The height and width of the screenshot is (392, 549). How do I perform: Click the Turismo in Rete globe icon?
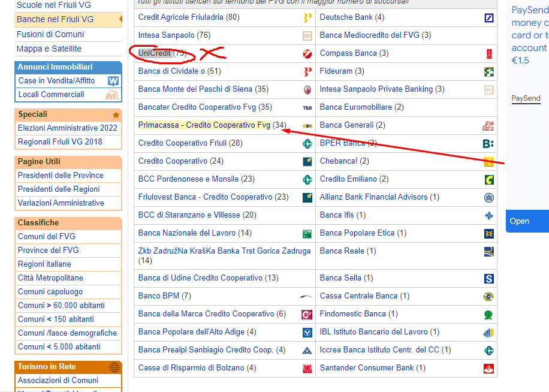[114, 367]
